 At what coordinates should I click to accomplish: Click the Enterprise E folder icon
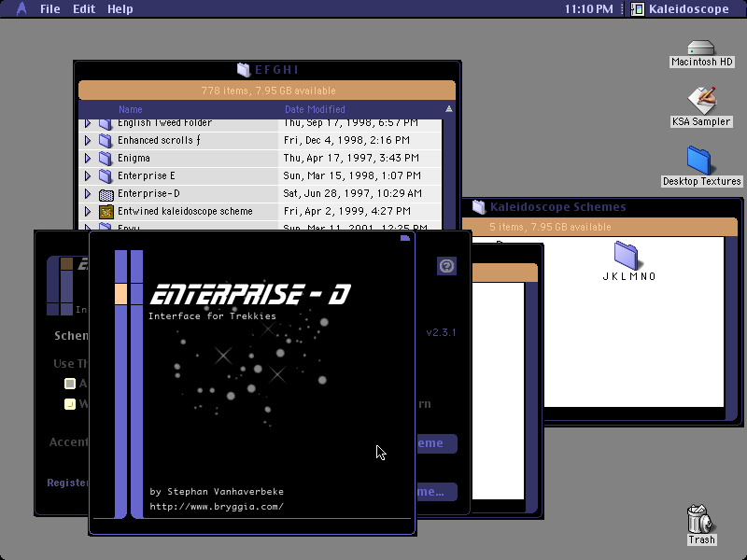point(106,175)
